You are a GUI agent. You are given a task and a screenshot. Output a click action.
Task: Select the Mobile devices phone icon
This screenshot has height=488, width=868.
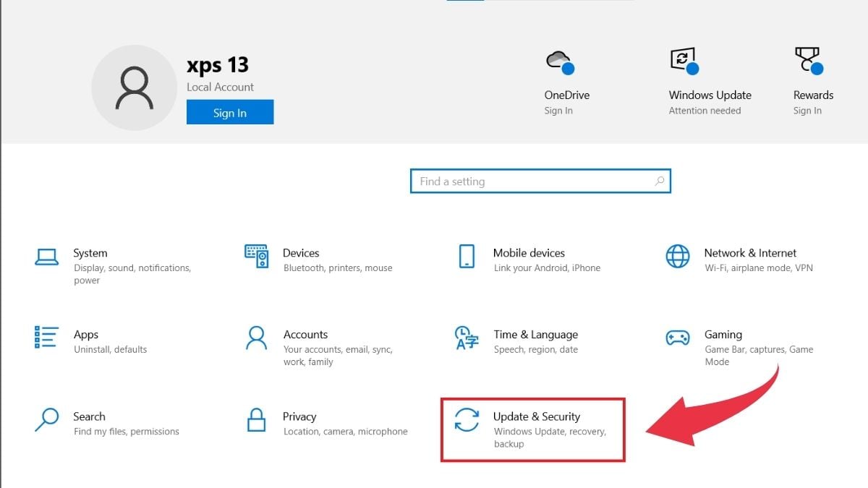pos(467,257)
